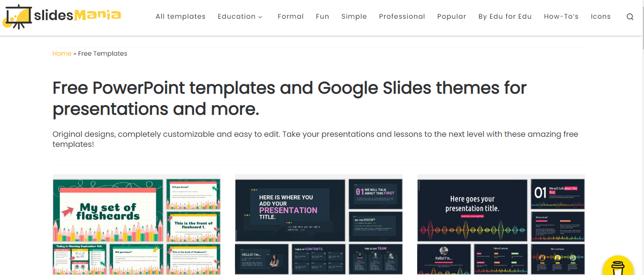
Task: Click the '01 We will talk about this first' soundwave slide
Action: 558,194
